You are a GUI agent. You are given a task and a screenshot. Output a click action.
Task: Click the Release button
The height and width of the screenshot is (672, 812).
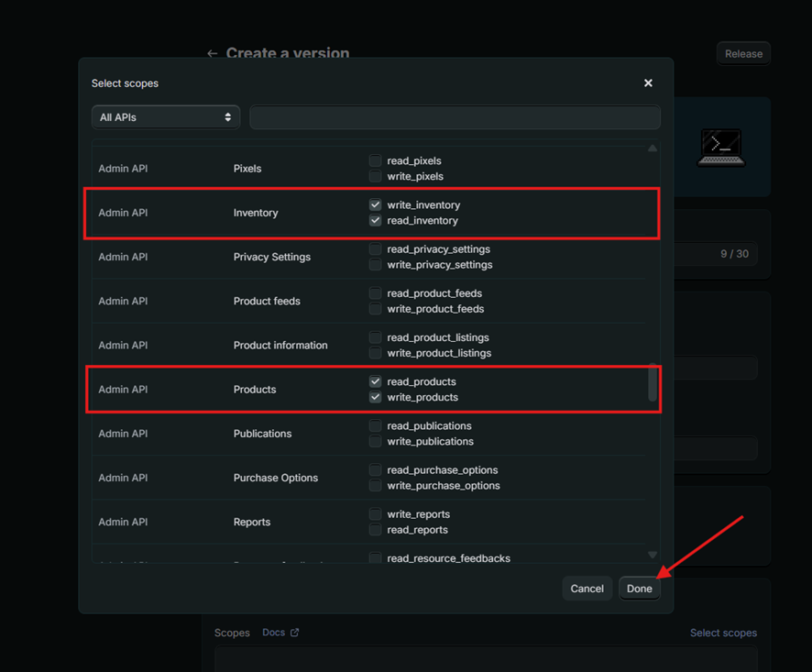[743, 54]
